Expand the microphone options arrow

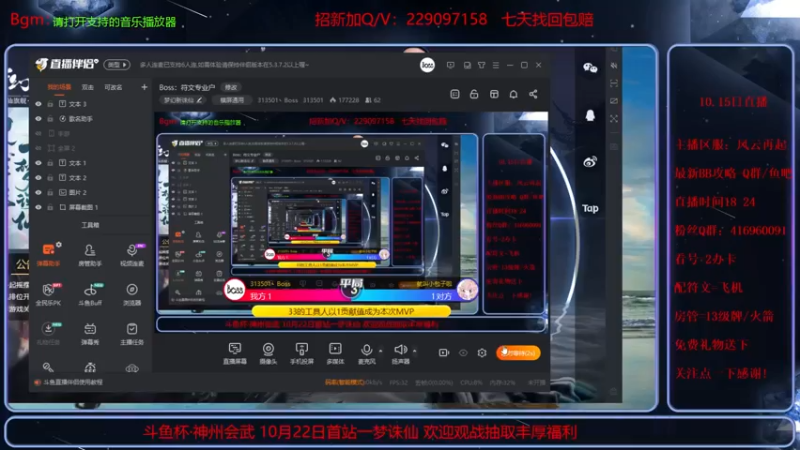tap(380, 351)
